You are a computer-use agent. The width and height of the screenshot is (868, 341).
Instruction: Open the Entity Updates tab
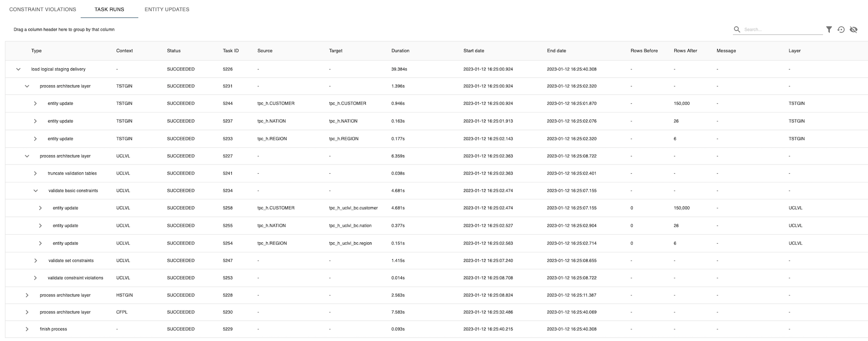pos(167,9)
